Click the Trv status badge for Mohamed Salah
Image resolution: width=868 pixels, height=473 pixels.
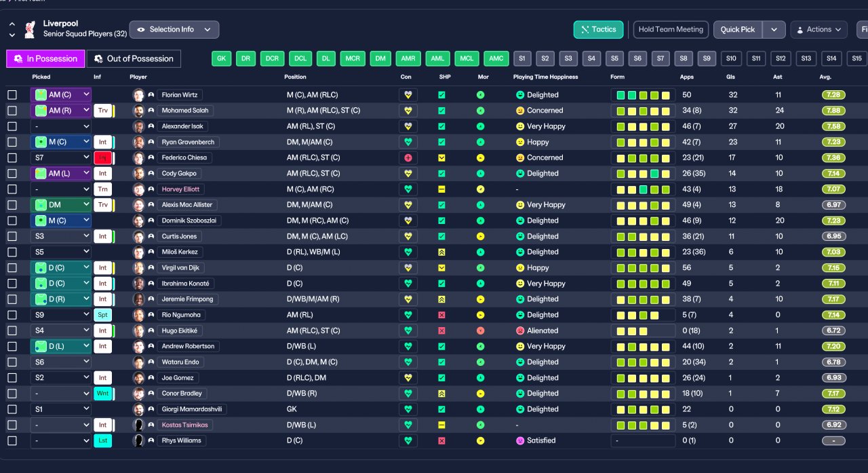[102, 111]
